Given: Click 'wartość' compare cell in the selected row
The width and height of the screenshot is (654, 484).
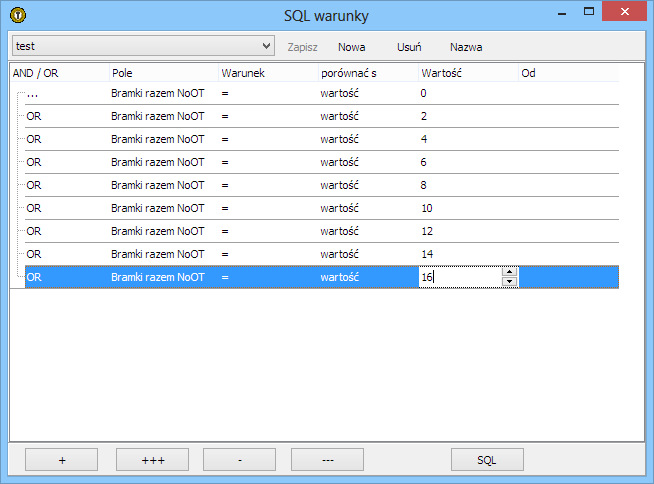Looking at the screenshot, I should (x=340, y=277).
